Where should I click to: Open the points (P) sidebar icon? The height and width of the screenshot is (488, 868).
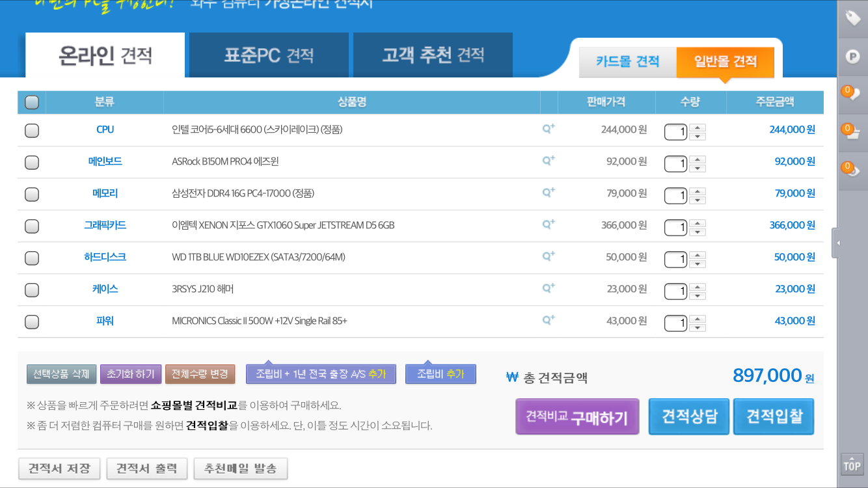[x=852, y=57]
